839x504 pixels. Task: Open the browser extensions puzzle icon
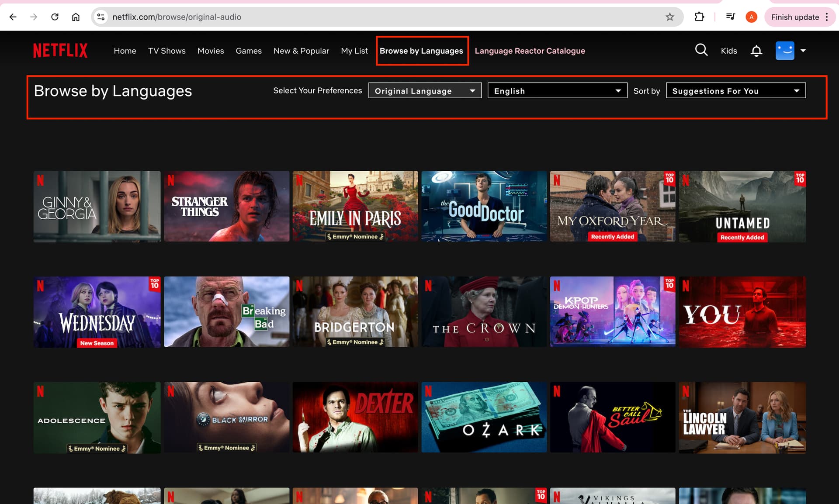pos(699,17)
